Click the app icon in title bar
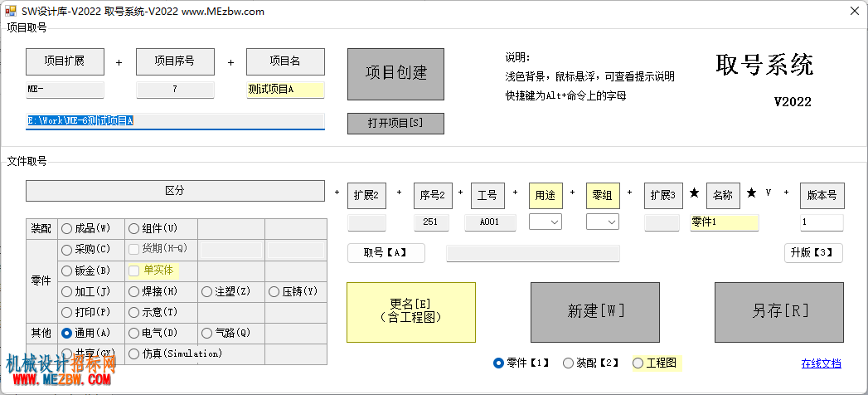This screenshot has width=868, height=395. (x=11, y=11)
